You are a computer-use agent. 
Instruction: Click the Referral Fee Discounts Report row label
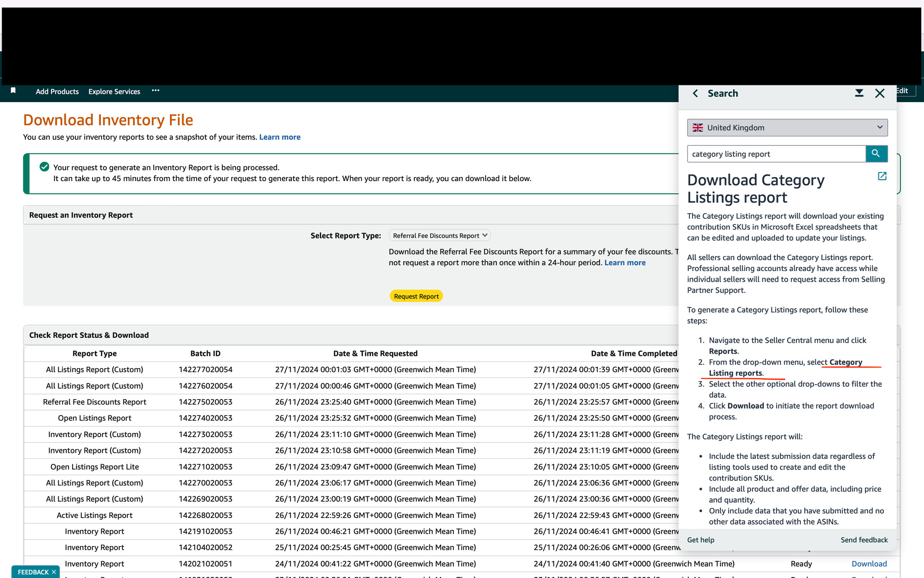pyautogui.click(x=94, y=402)
